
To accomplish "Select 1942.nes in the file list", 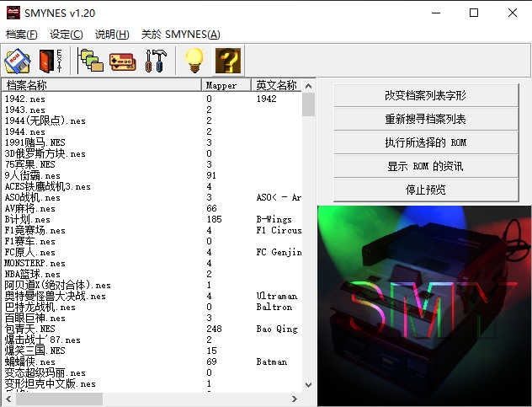I will click(25, 99).
